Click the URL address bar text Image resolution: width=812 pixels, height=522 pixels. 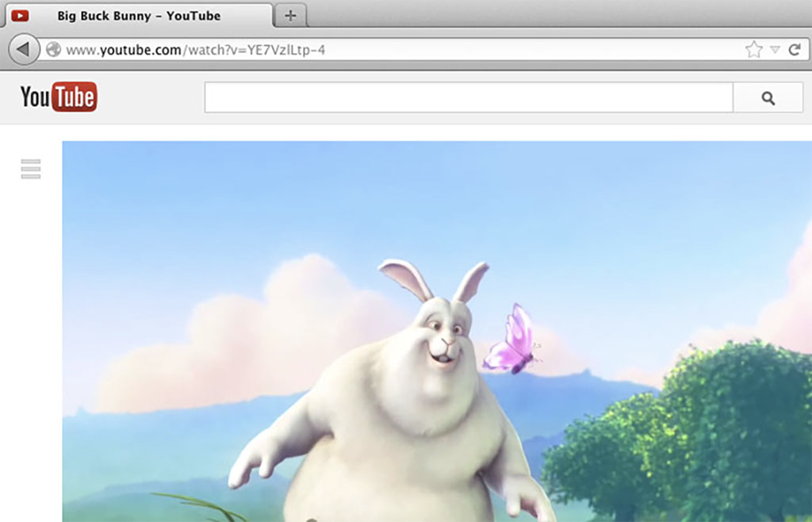196,50
